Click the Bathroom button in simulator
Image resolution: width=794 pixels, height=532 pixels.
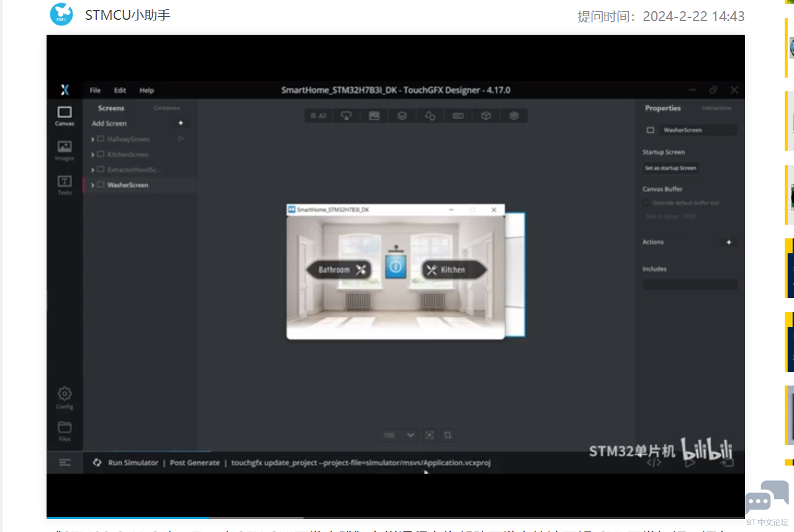coord(339,269)
